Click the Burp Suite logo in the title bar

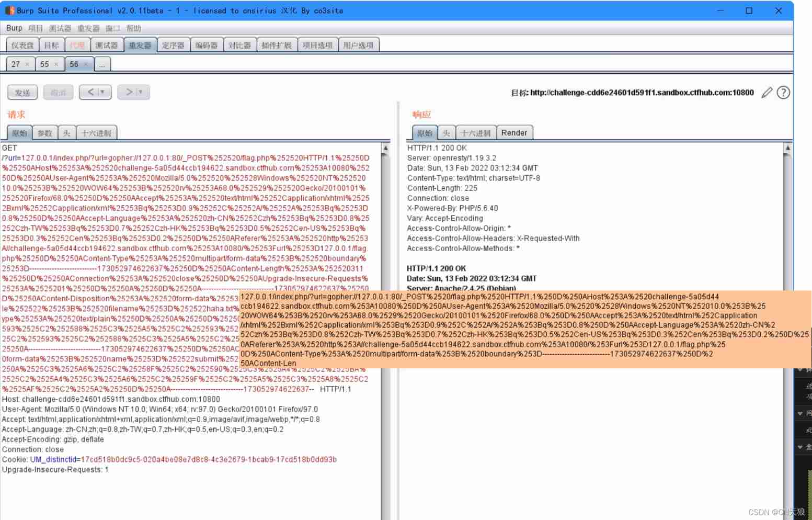9,10
